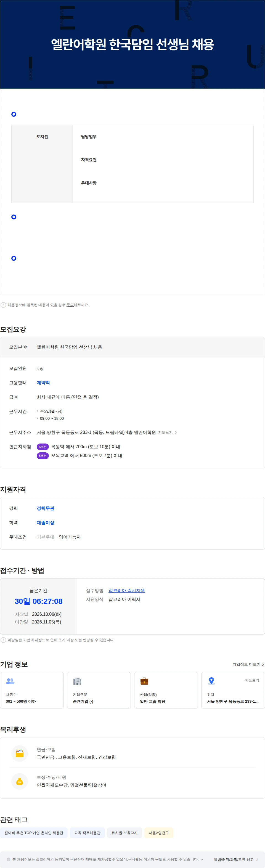Click the deadline 2026.11.05(목)
The width and height of the screenshot is (265, 868).
pos(47,622)
